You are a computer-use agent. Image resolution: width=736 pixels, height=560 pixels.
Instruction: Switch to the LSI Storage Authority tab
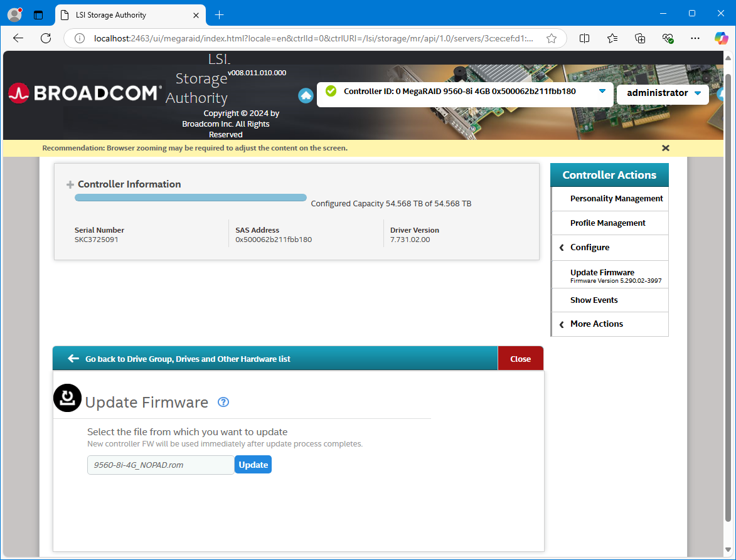pyautogui.click(x=131, y=15)
